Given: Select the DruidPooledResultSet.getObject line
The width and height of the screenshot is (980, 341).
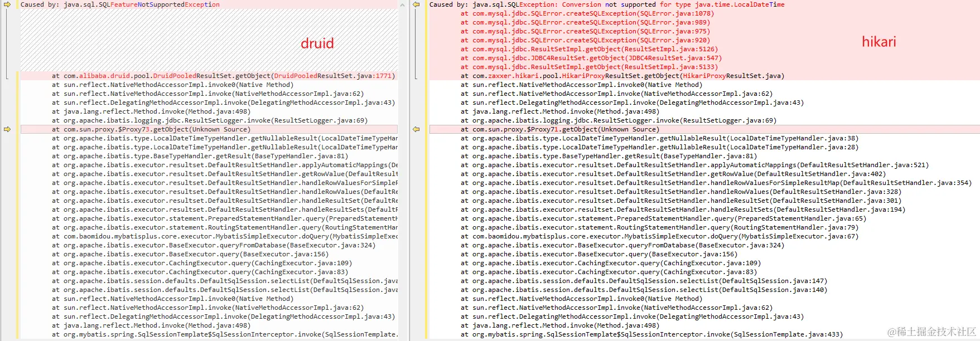Looking at the screenshot, I should (224, 76).
